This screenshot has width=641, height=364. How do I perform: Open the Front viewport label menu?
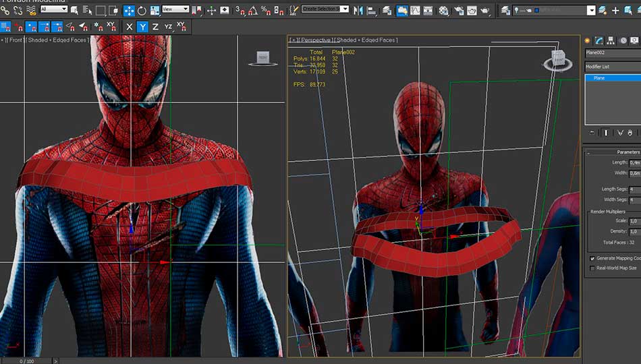[x=17, y=40]
